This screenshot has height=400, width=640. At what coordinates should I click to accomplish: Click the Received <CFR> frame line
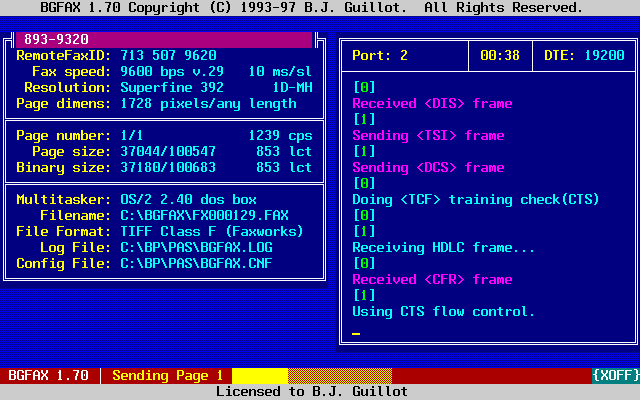(x=432, y=280)
